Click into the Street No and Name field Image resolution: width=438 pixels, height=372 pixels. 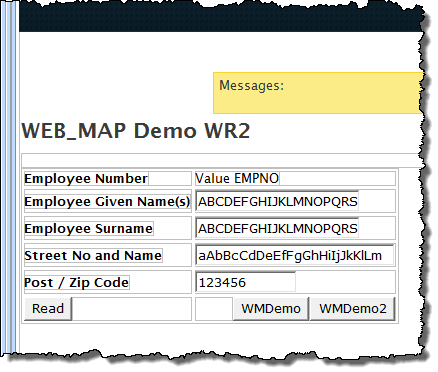pos(295,255)
